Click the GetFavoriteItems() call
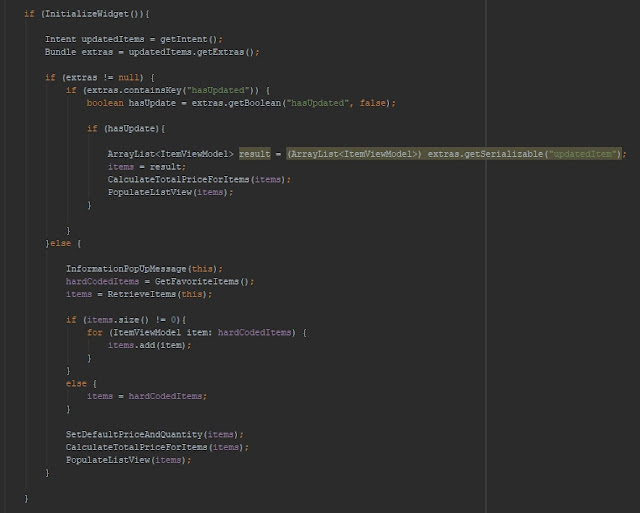 [202, 282]
